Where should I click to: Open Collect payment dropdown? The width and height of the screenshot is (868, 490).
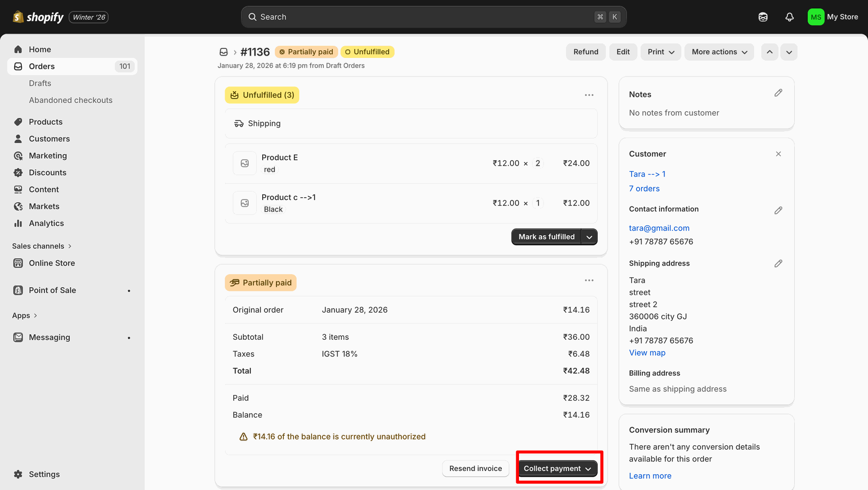tap(557, 469)
